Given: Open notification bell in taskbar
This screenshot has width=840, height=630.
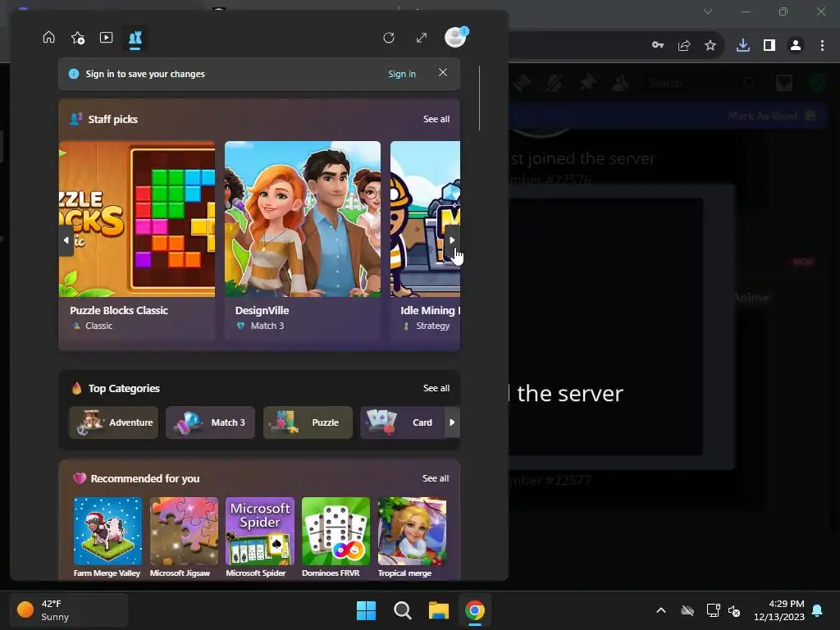Looking at the screenshot, I should [x=818, y=610].
